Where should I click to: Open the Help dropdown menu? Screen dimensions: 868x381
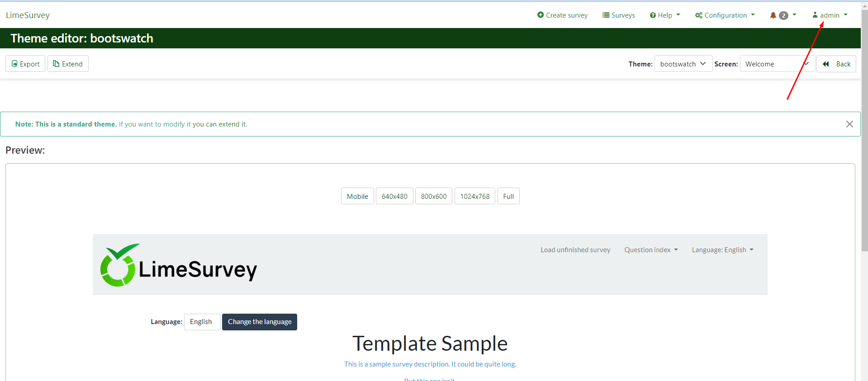click(x=665, y=15)
